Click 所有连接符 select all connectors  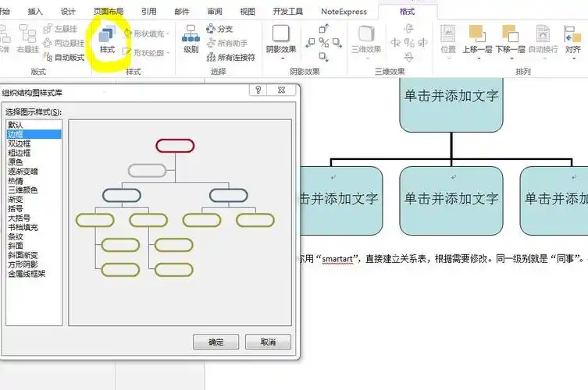coord(230,57)
